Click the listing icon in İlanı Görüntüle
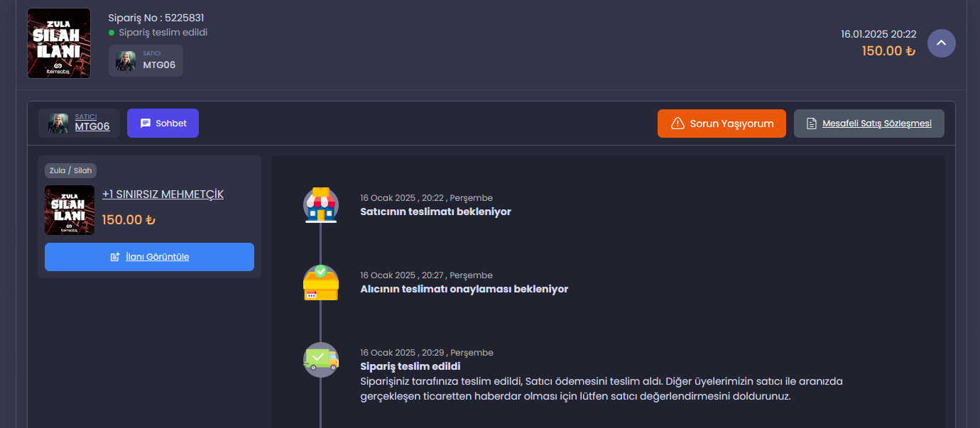This screenshot has width=980, height=428. point(115,257)
